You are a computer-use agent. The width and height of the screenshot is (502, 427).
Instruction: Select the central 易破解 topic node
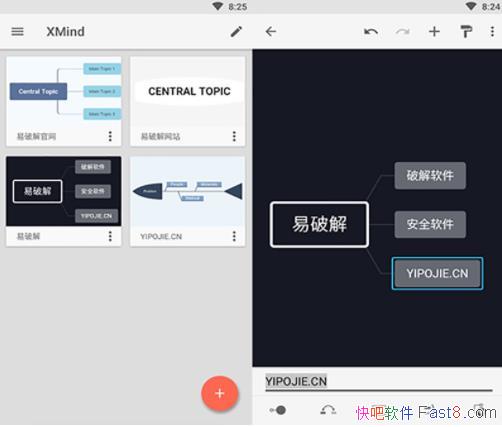coord(319,224)
